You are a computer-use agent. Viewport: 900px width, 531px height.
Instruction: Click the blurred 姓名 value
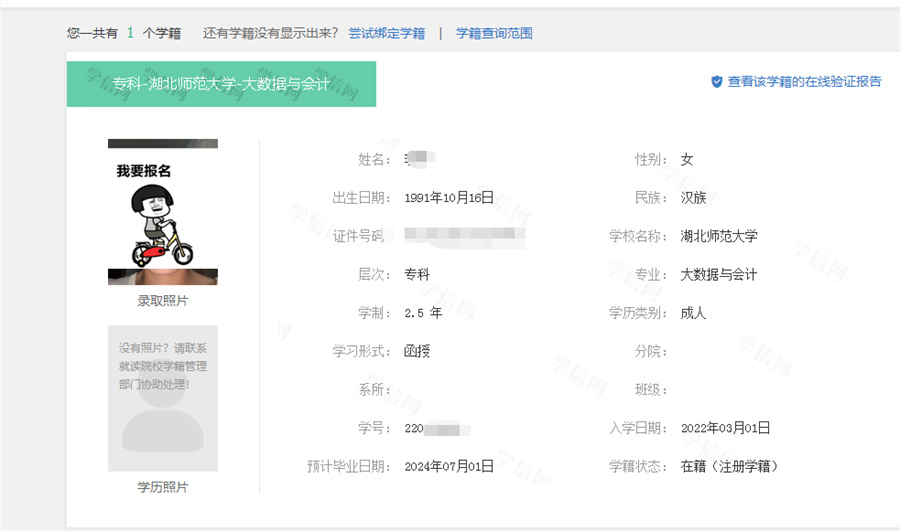(420, 158)
